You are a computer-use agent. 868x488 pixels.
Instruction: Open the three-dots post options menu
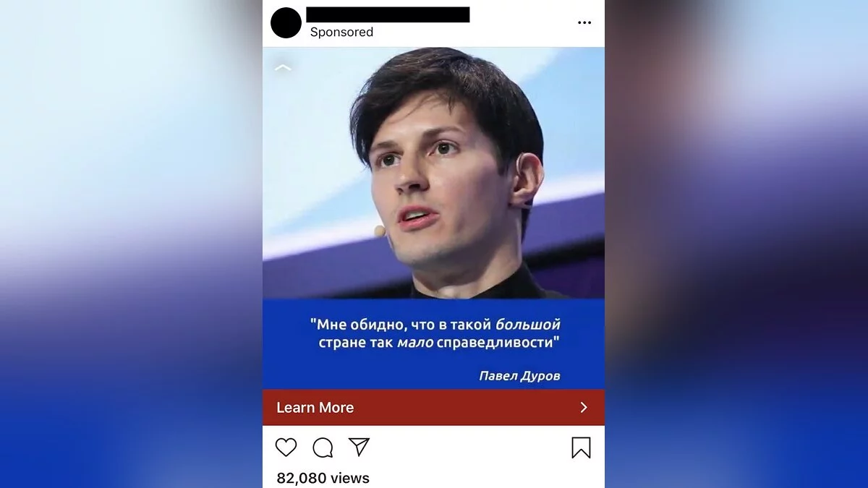pos(584,23)
